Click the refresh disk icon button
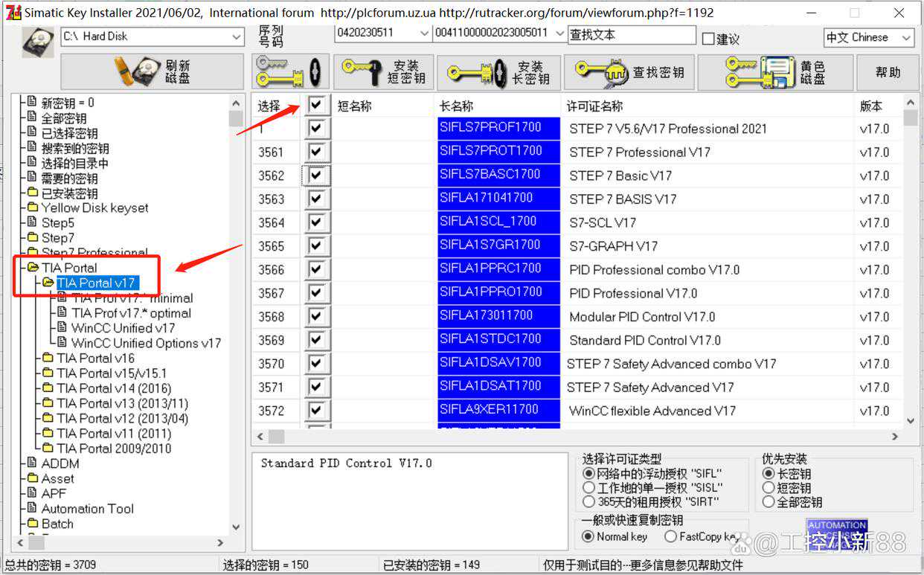 click(x=153, y=71)
